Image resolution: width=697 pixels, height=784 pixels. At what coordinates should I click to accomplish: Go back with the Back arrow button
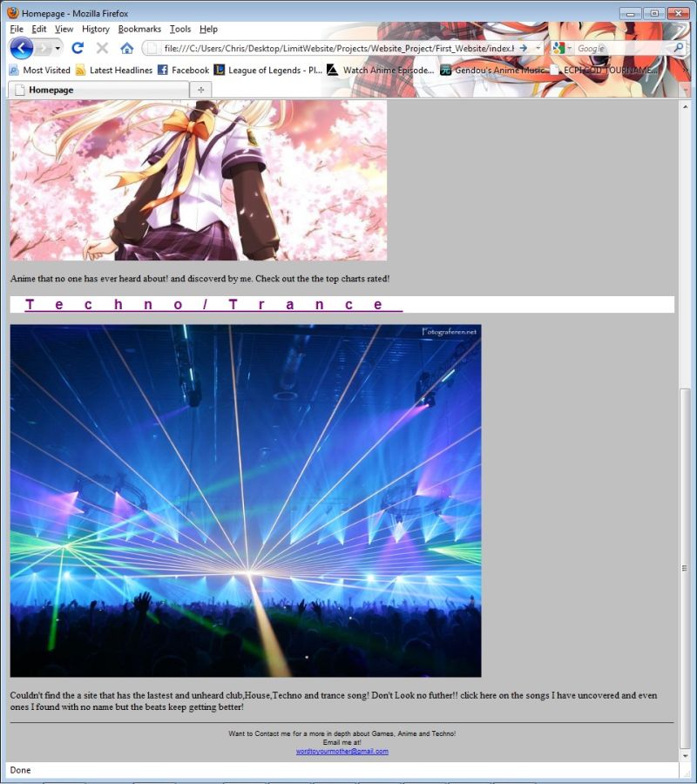point(22,49)
